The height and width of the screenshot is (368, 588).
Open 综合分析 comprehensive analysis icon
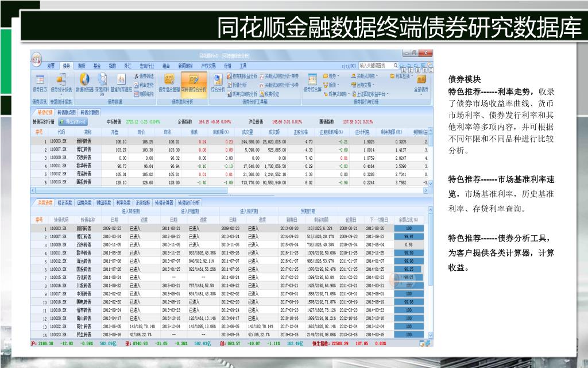[218, 83]
